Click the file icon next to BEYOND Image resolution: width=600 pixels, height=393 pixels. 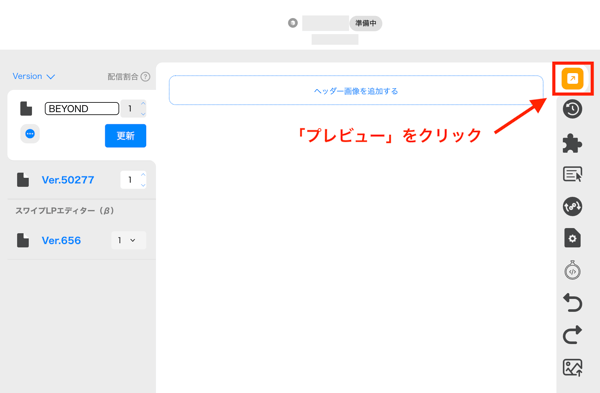[x=26, y=109]
